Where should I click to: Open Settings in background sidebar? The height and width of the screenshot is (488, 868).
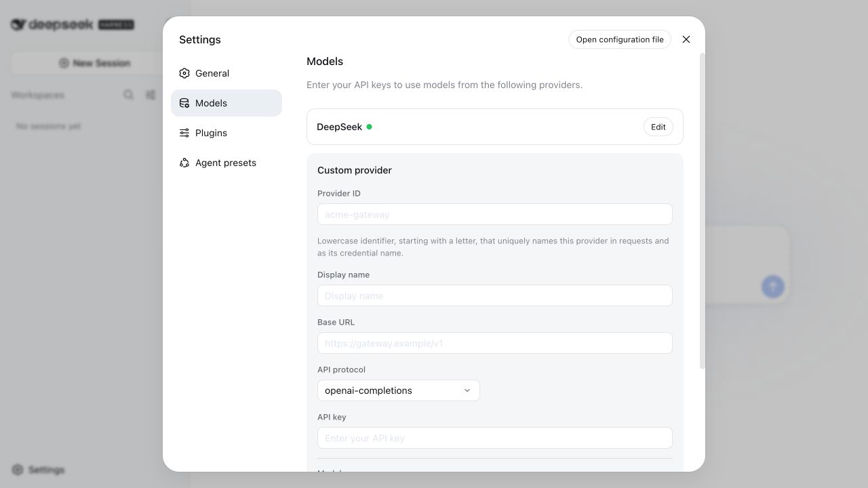[39, 470]
